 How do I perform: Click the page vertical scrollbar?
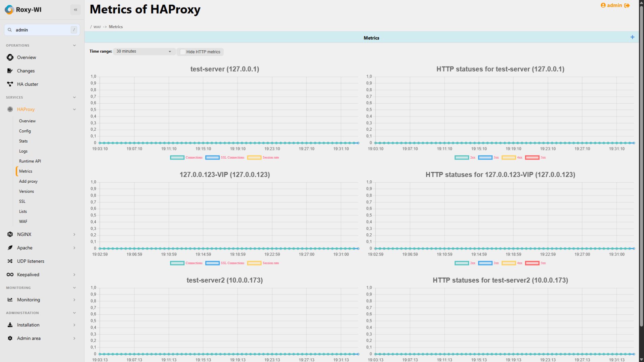click(641, 165)
